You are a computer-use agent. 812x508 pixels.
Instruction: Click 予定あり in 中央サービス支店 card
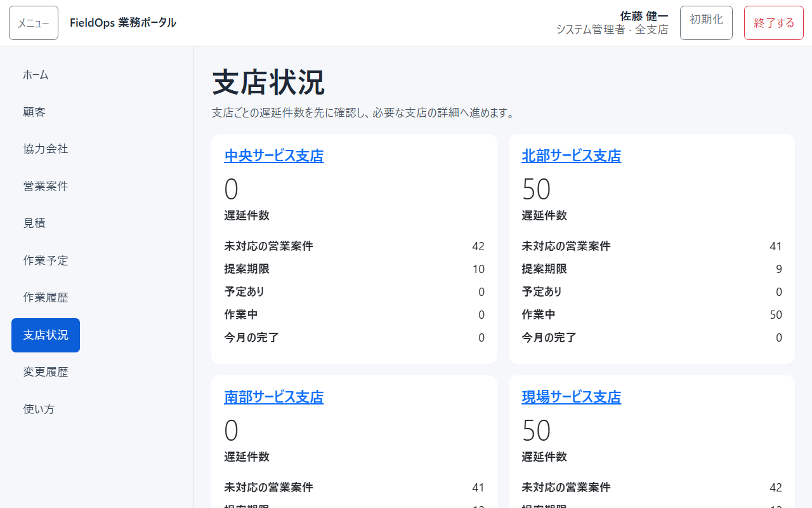[x=244, y=292]
